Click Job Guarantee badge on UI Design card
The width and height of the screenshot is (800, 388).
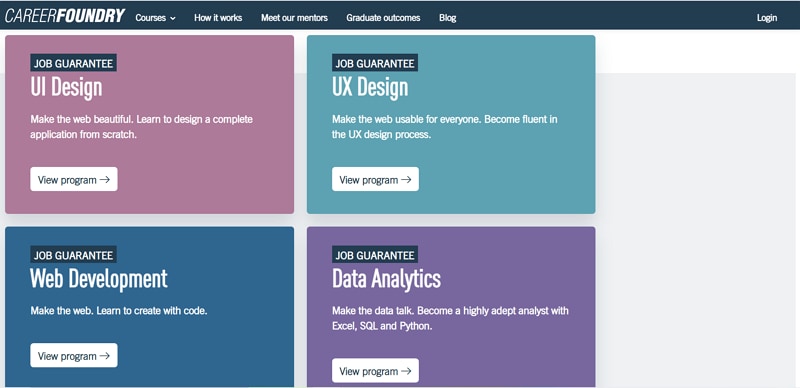(x=73, y=63)
